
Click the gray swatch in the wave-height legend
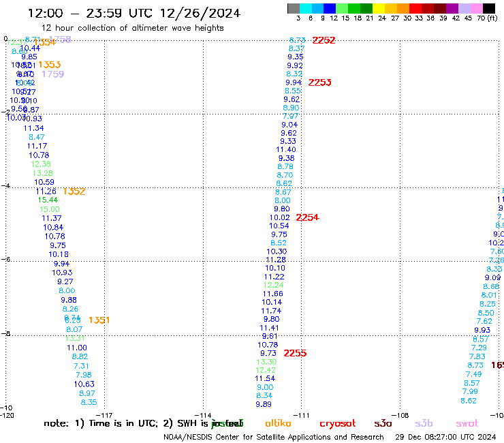[x=294, y=8]
